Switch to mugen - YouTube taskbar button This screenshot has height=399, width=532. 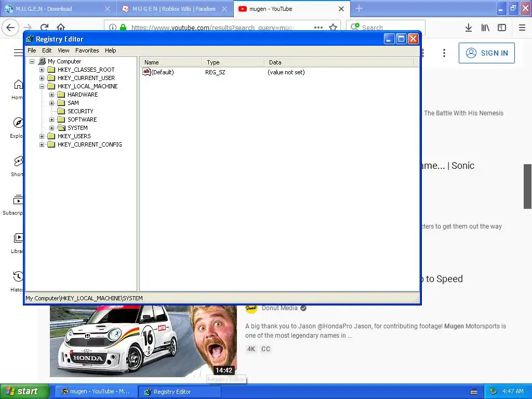[96, 392]
